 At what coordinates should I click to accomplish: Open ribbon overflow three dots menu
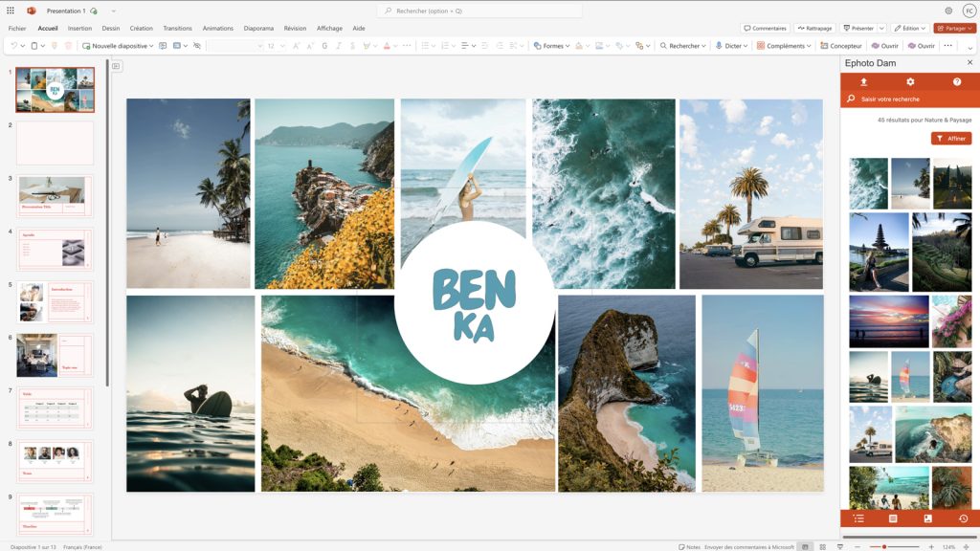[x=948, y=46]
